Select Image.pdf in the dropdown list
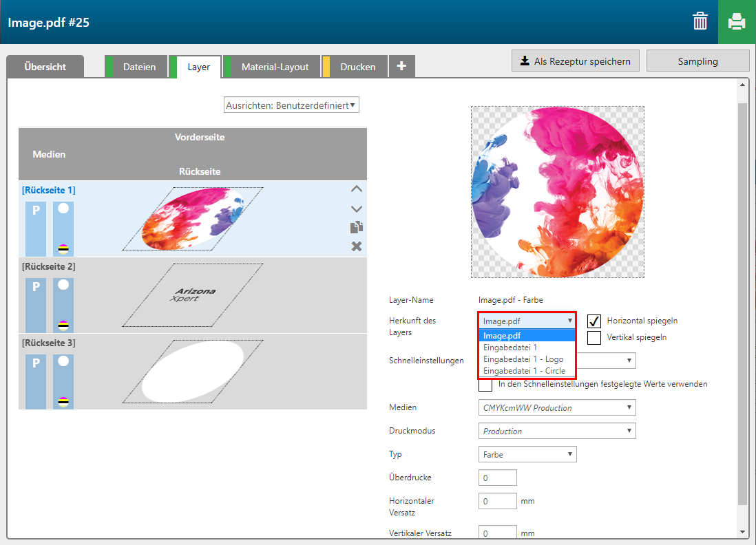The width and height of the screenshot is (756, 545). pyautogui.click(x=527, y=335)
